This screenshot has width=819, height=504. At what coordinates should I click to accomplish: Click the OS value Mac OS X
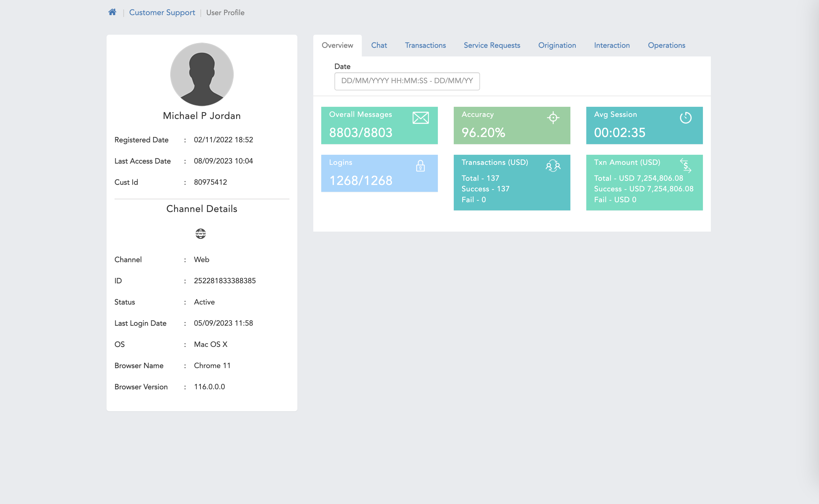click(211, 344)
